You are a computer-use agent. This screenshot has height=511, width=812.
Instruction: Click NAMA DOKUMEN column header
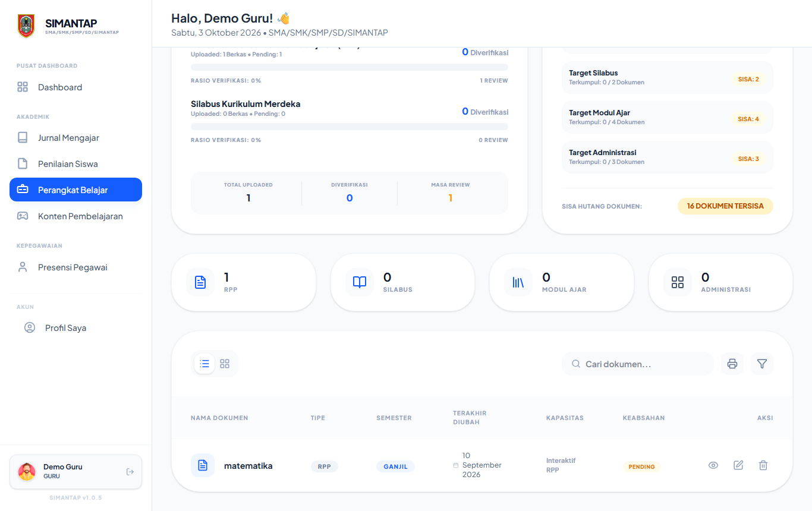pyautogui.click(x=219, y=418)
